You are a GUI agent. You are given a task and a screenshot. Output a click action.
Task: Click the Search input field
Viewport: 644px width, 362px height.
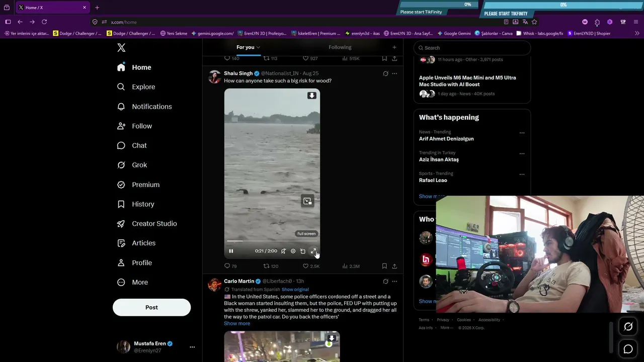[472, 48]
